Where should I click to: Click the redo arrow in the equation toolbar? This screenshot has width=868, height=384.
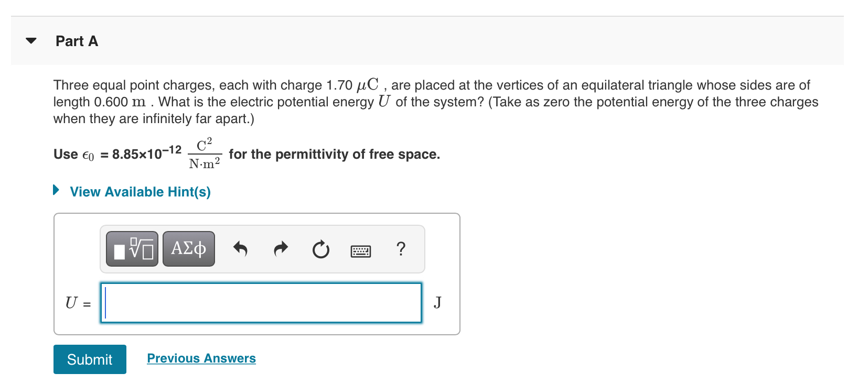point(281,249)
